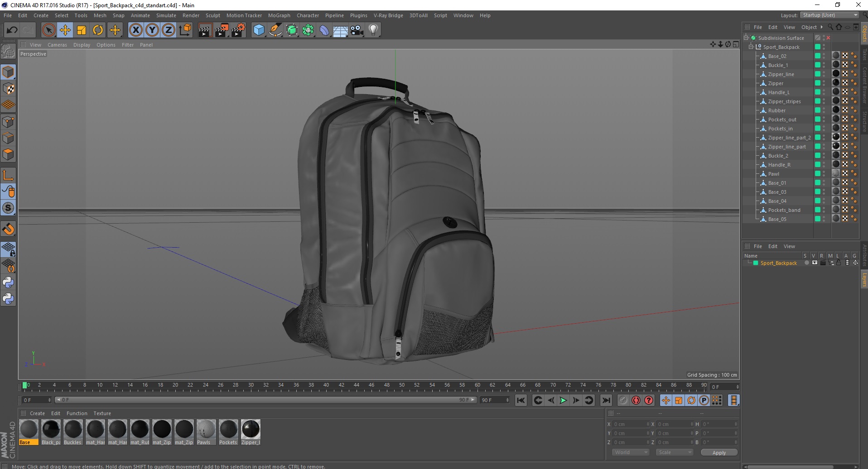The height and width of the screenshot is (469, 868).
Task: Collapse the Sport_Backpack null node
Action: point(751,47)
